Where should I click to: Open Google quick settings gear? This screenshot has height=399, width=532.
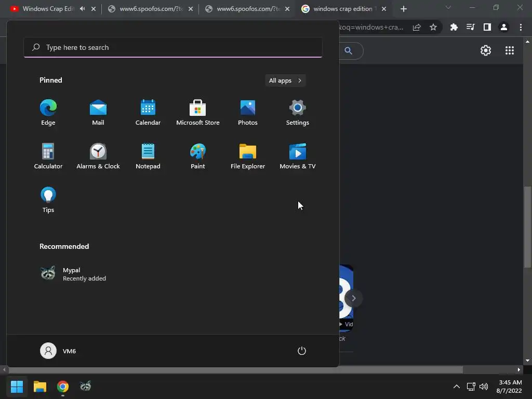point(486,50)
